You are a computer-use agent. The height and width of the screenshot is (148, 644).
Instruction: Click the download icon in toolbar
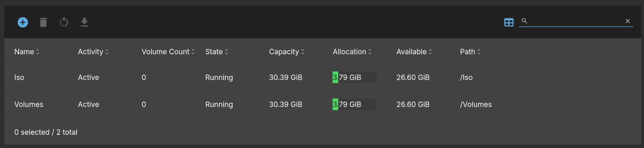(84, 22)
